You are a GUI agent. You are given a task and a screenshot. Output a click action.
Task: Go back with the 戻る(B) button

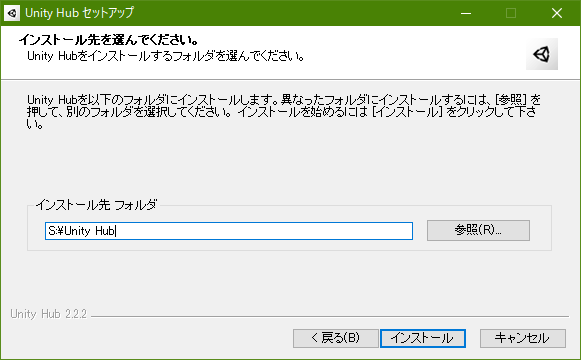[x=335, y=338]
